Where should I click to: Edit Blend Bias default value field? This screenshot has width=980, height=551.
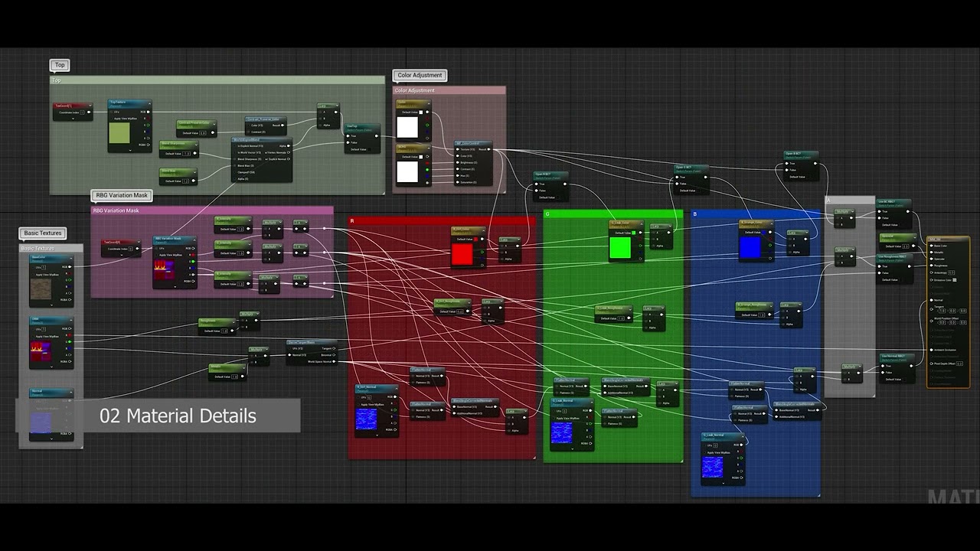coord(186,181)
